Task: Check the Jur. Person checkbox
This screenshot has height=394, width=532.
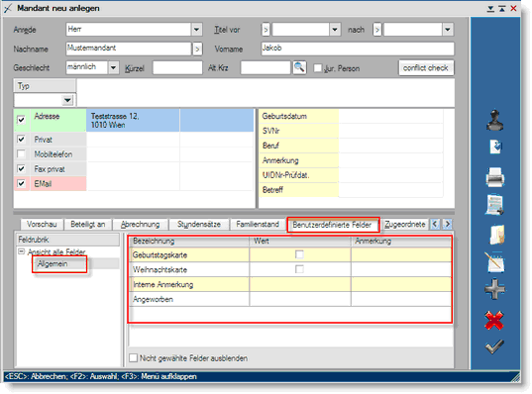Action: (318, 68)
